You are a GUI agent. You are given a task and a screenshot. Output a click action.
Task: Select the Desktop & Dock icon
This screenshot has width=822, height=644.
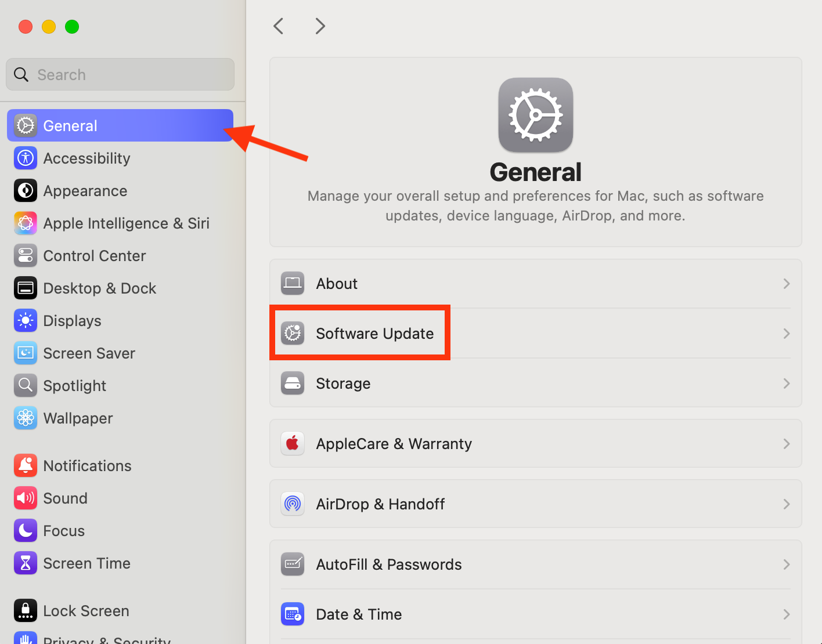tap(25, 288)
